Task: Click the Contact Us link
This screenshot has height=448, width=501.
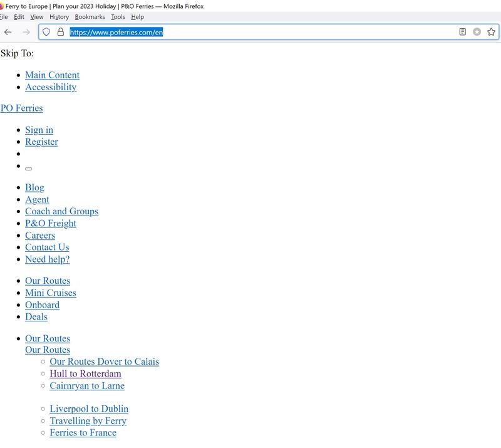Action: (47, 247)
